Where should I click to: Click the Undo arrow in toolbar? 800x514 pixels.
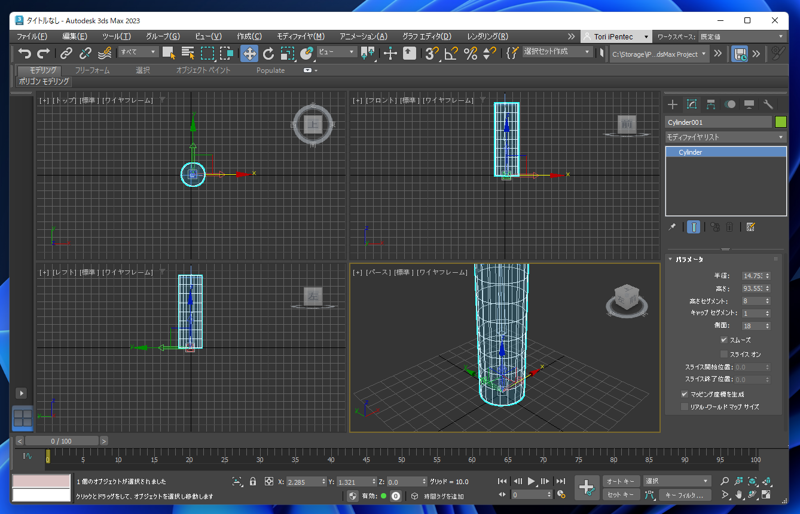click(x=24, y=53)
